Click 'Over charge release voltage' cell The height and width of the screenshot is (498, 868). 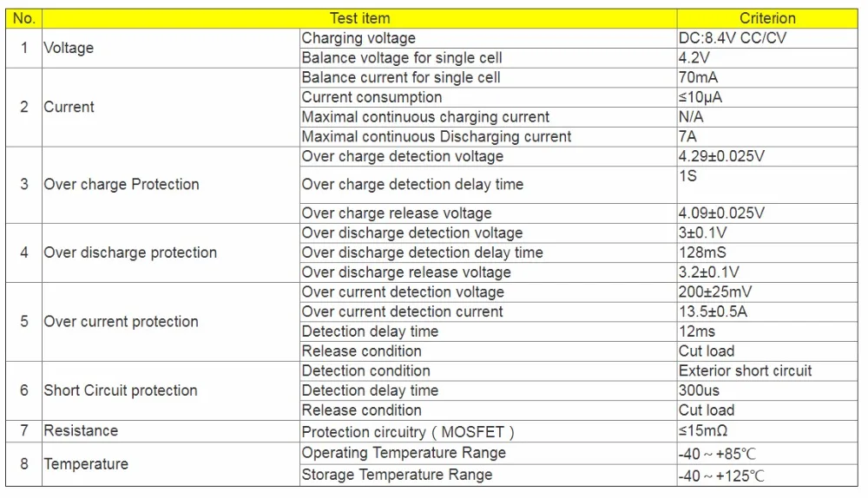[x=488, y=213]
